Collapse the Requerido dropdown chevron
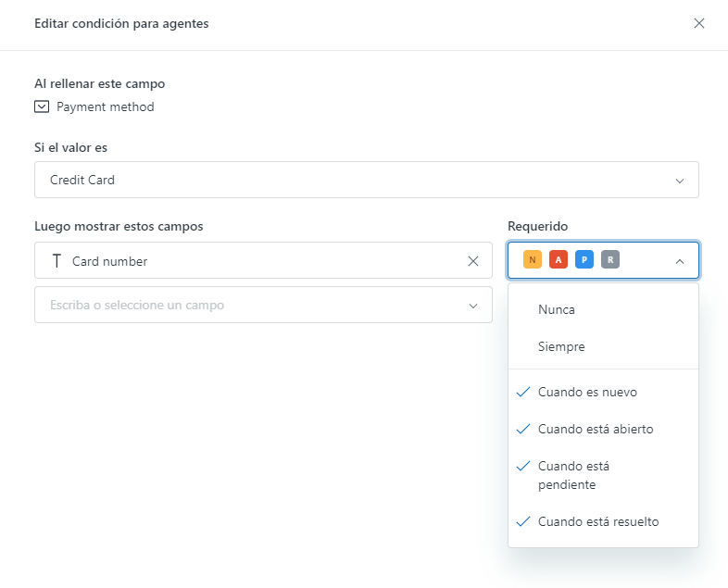The height and width of the screenshot is (588, 728). pyautogui.click(x=680, y=261)
